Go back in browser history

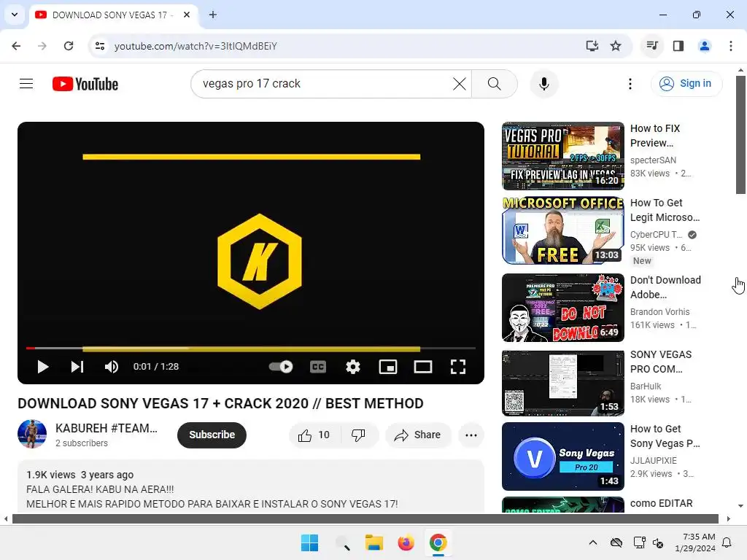pyautogui.click(x=16, y=46)
